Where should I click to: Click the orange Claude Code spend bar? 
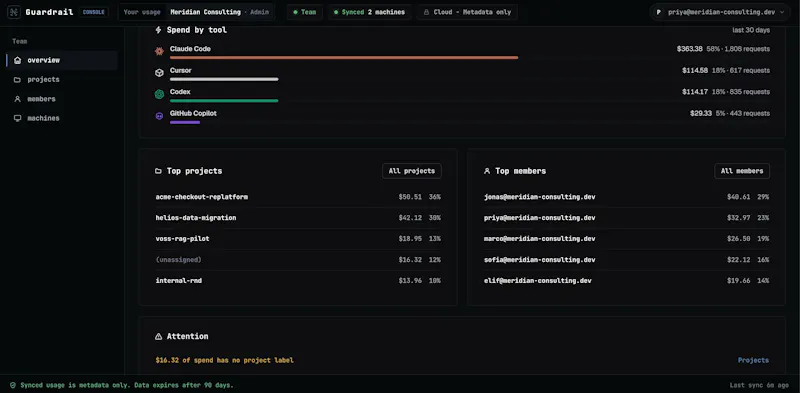coord(344,58)
